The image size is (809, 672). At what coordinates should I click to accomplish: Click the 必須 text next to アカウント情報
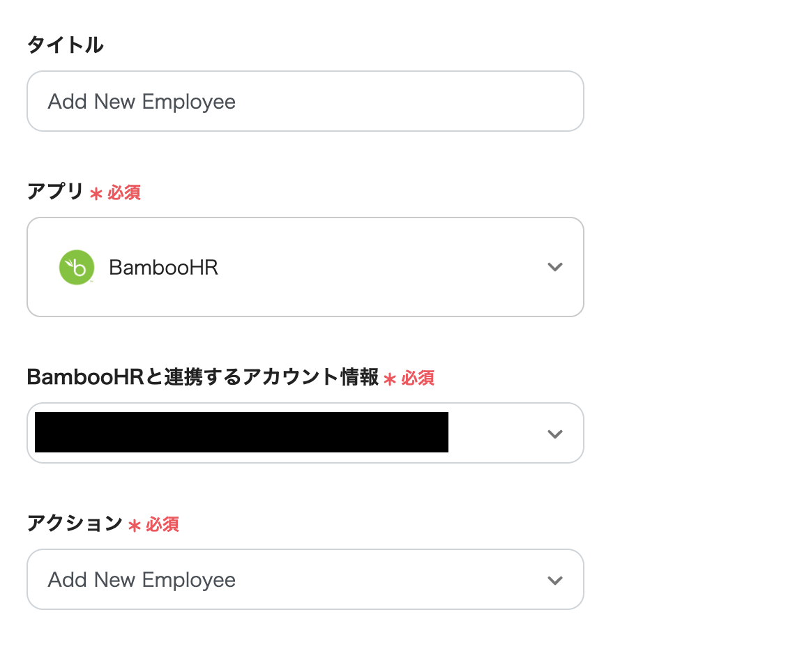pyautogui.click(x=418, y=378)
